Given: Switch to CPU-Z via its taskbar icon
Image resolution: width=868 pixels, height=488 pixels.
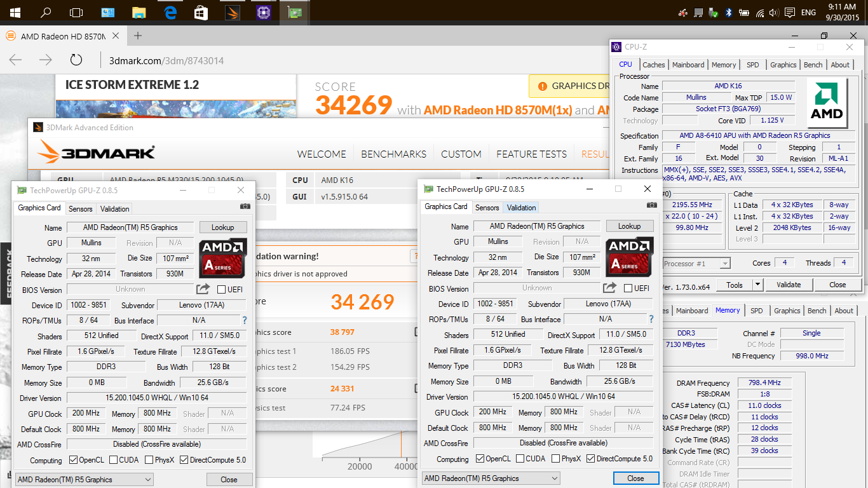Looking at the screenshot, I should tap(264, 12).
